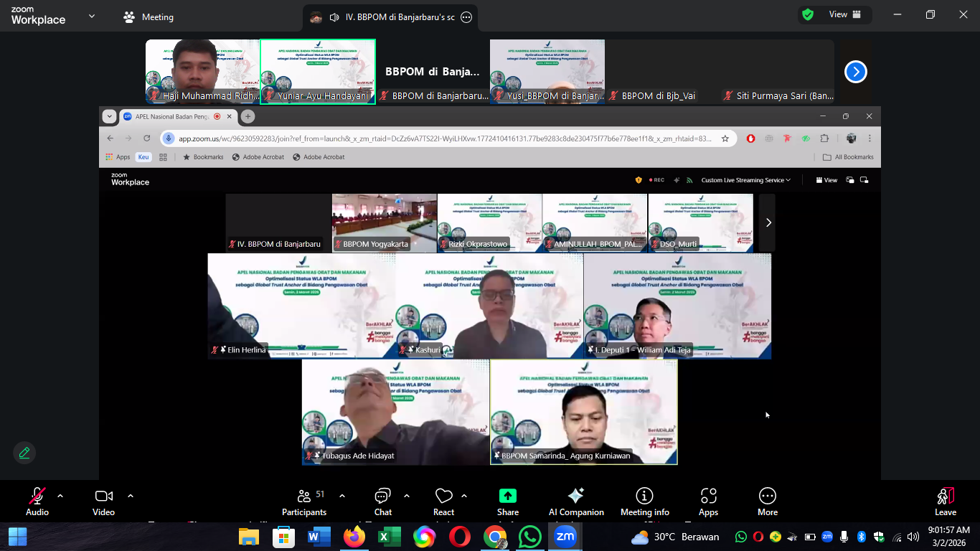Unmute microphone using Audio button

[37, 501]
